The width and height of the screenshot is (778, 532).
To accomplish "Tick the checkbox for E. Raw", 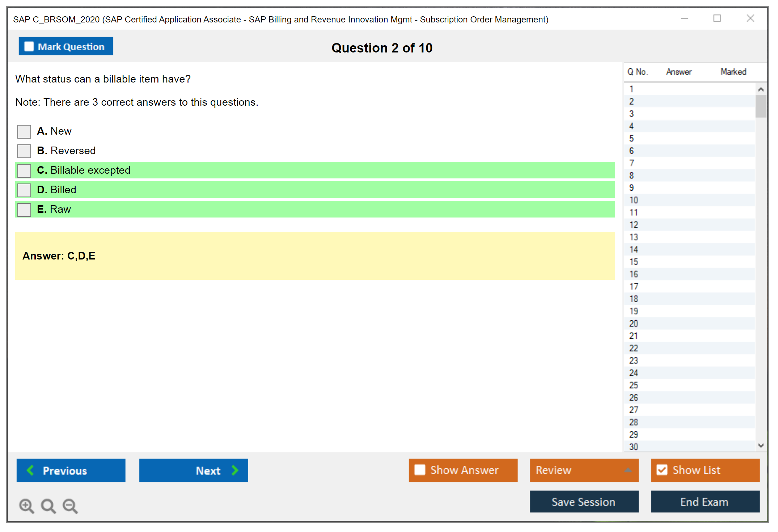I will click(x=24, y=210).
